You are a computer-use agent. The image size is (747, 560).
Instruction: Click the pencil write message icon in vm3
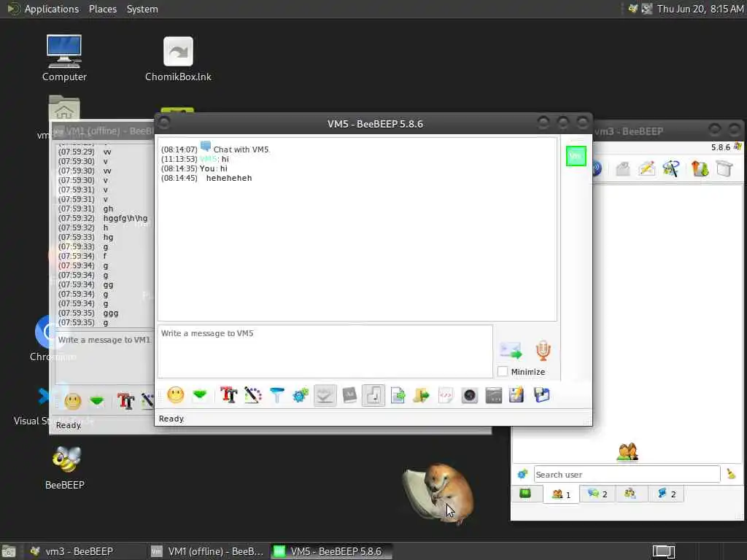tap(647, 168)
